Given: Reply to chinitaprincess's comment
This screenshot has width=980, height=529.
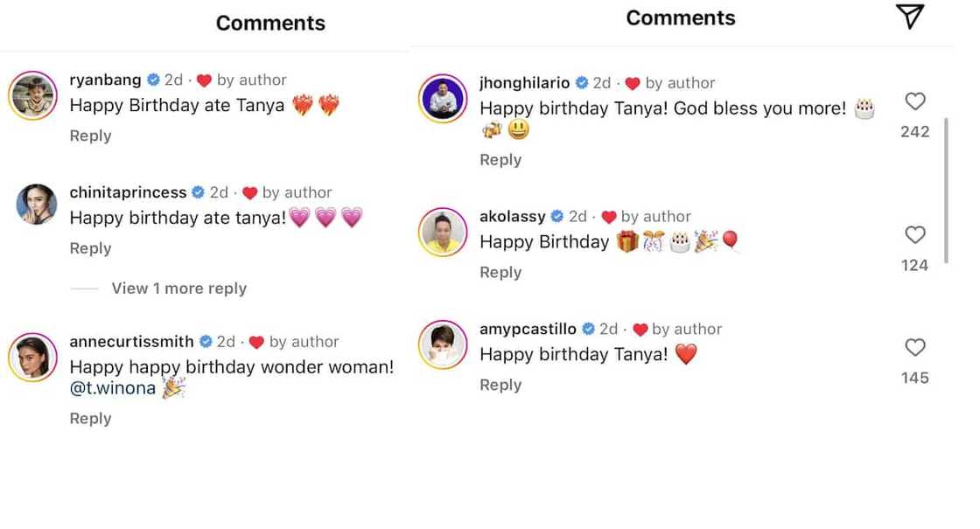Looking at the screenshot, I should point(90,248).
